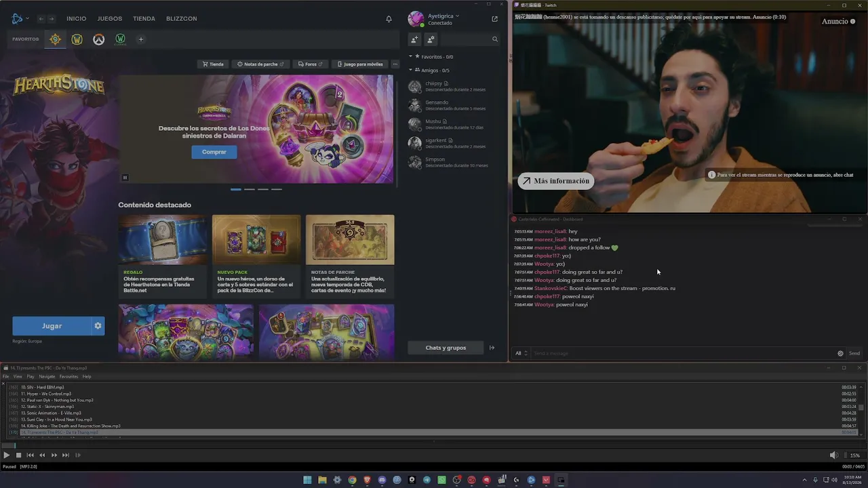The width and height of the screenshot is (868, 488).
Task: Open Chats y grupos
Action: pos(446,348)
